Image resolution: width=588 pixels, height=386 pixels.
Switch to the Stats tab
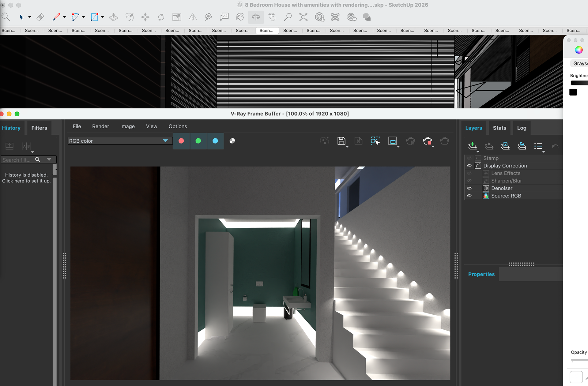pyautogui.click(x=499, y=128)
